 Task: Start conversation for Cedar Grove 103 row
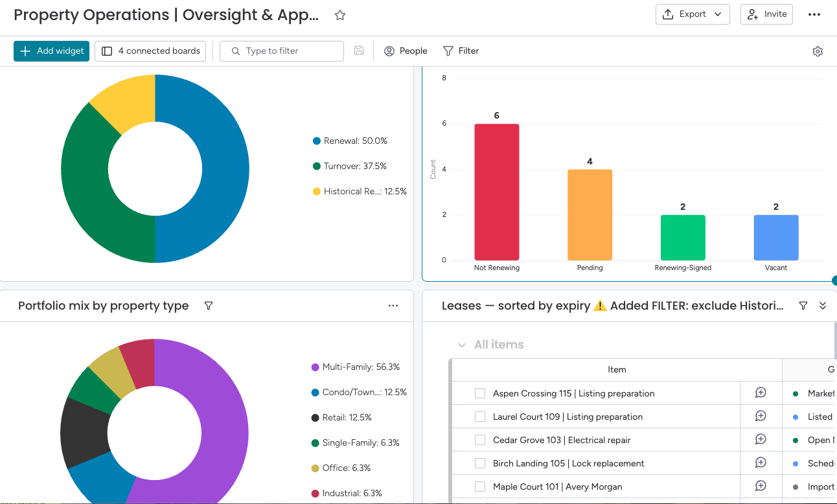click(761, 439)
